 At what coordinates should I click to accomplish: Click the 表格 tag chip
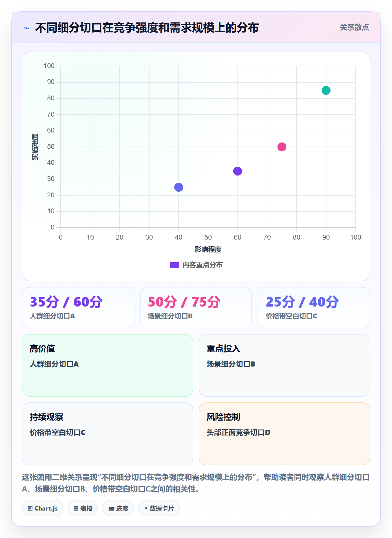click(83, 508)
